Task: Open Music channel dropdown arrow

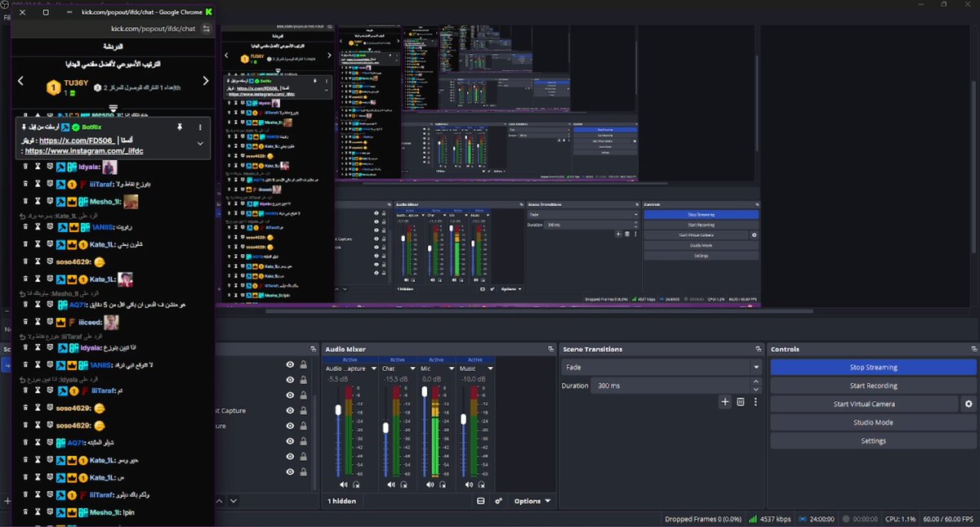Action: (x=492, y=368)
